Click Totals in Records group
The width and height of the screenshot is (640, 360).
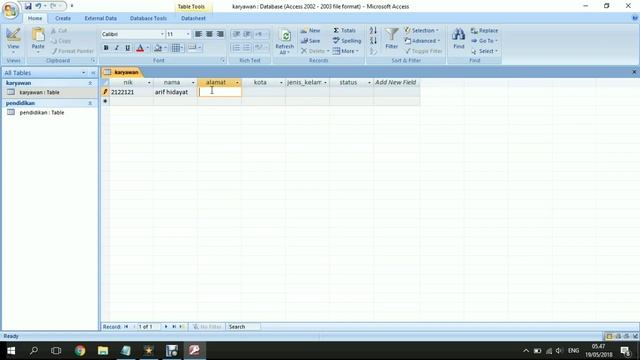pyautogui.click(x=345, y=31)
